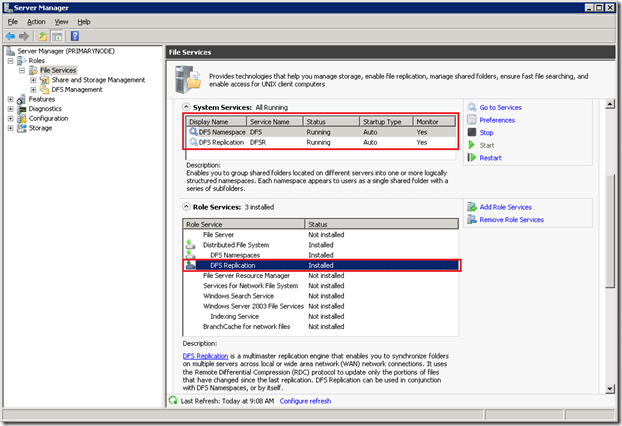Click the DFS Replication service row icon
This screenshot has width=622, height=426.
pos(193,142)
